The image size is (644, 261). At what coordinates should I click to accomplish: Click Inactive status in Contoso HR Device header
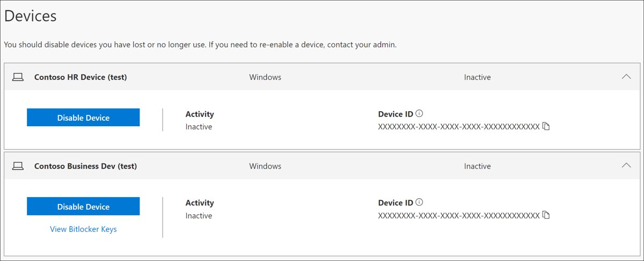coord(478,77)
